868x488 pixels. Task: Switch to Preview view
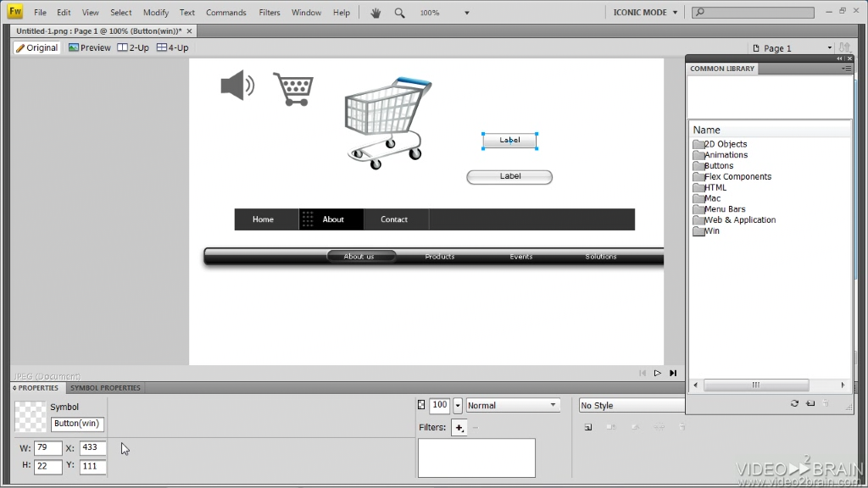point(90,48)
